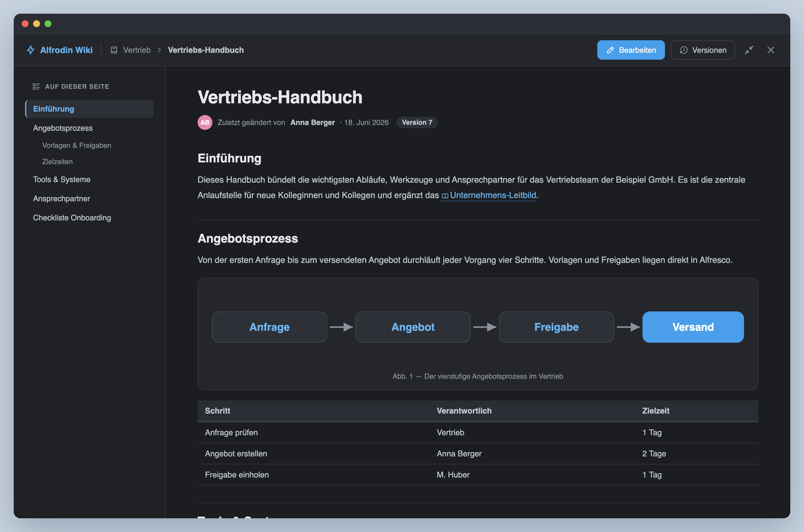Click the green macOS fullscreen dot

tap(48, 23)
